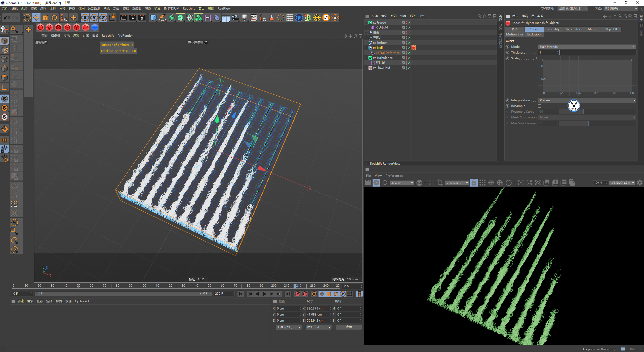The width and height of the screenshot is (644, 352).
Task: Open the Precise Interpolation dropdown
Action: (x=587, y=100)
